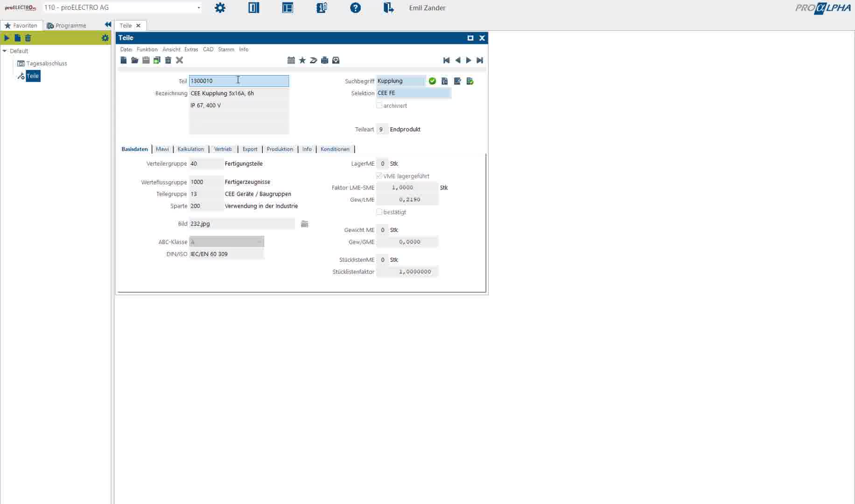Open the global settings gear in top bar

[220, 8]
